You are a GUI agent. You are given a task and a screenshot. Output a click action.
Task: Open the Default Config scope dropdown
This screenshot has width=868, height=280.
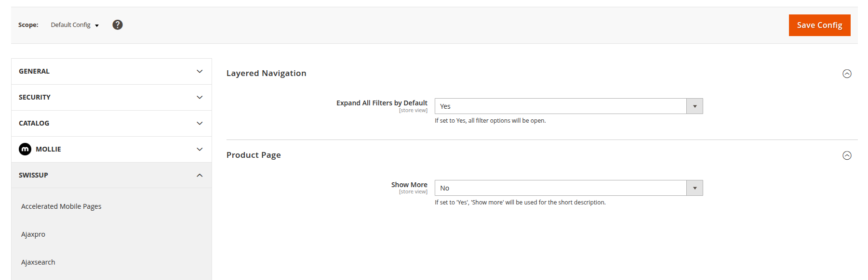pyautogui.click(x=75, y=25)
